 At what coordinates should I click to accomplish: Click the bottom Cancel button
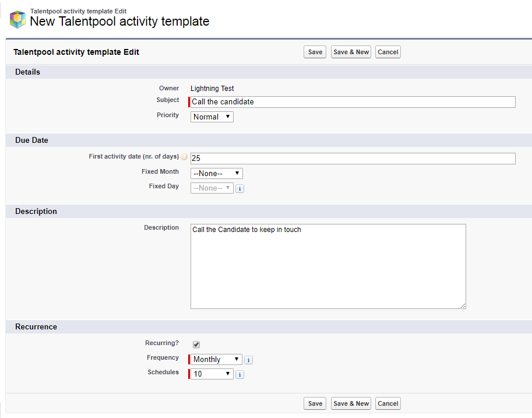[x=388, y=403]
